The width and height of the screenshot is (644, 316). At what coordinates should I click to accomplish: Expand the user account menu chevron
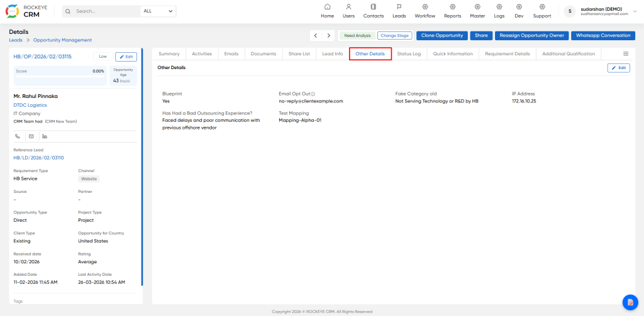[x=635, y=11]
